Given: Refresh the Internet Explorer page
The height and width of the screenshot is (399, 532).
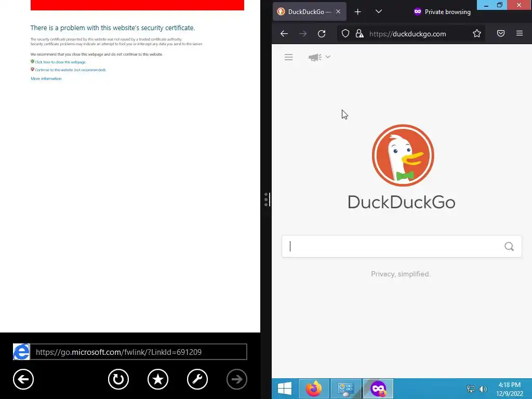Looking at the screenshot, I should (118, 379).
